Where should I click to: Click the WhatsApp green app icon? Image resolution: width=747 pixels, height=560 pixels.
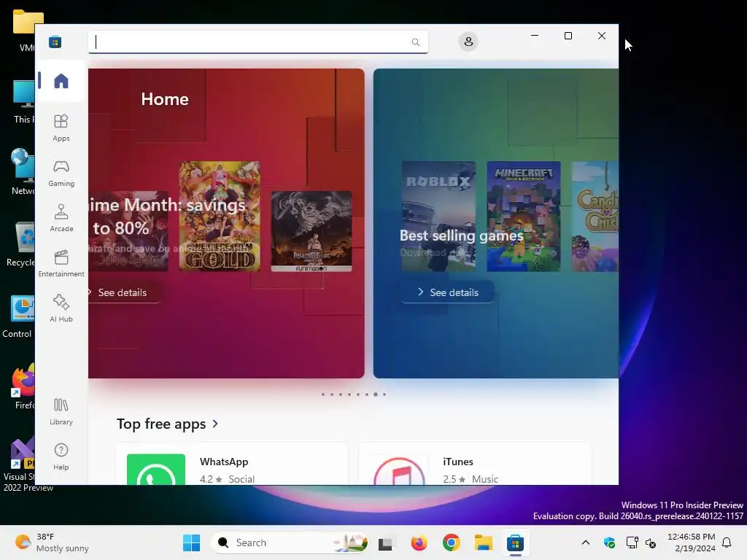click(x=156, y=470)
